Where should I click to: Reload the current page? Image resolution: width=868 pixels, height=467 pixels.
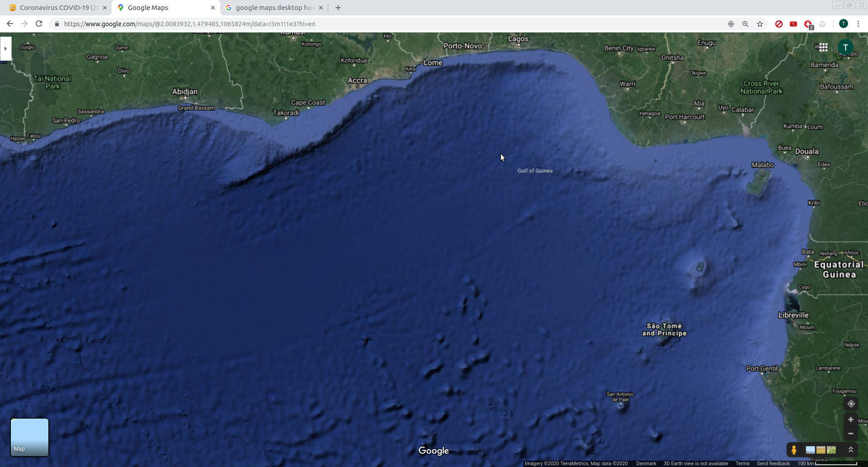pyautogui.click(x=39, y=24)
